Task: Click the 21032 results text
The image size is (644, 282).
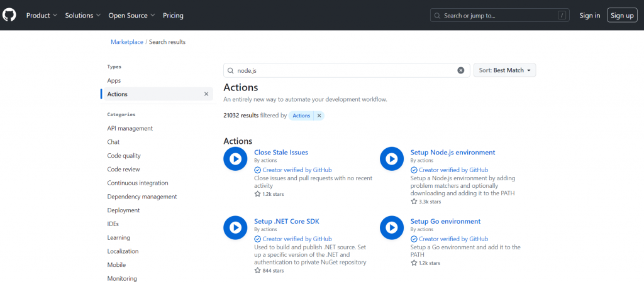Action: coord(241,116)
